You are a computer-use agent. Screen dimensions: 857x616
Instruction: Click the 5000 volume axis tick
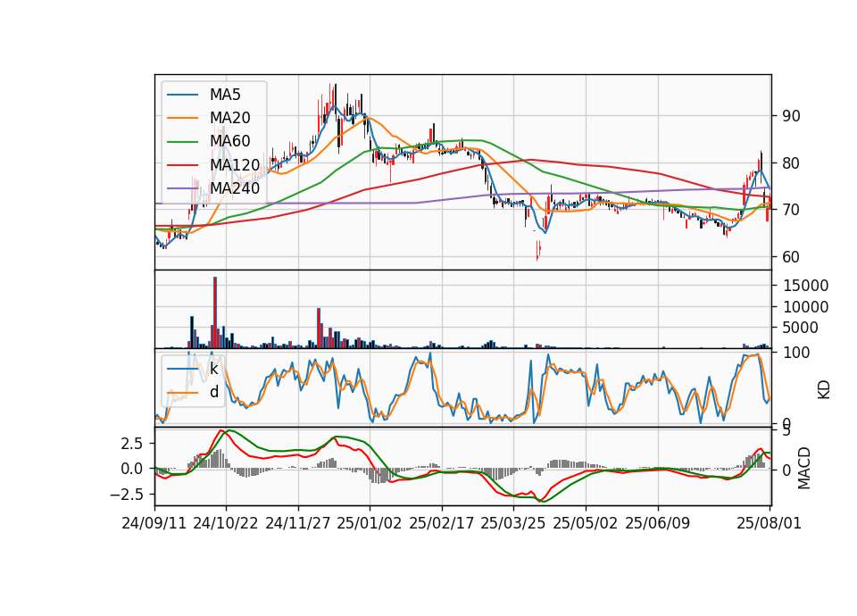(x=801, y=328)
